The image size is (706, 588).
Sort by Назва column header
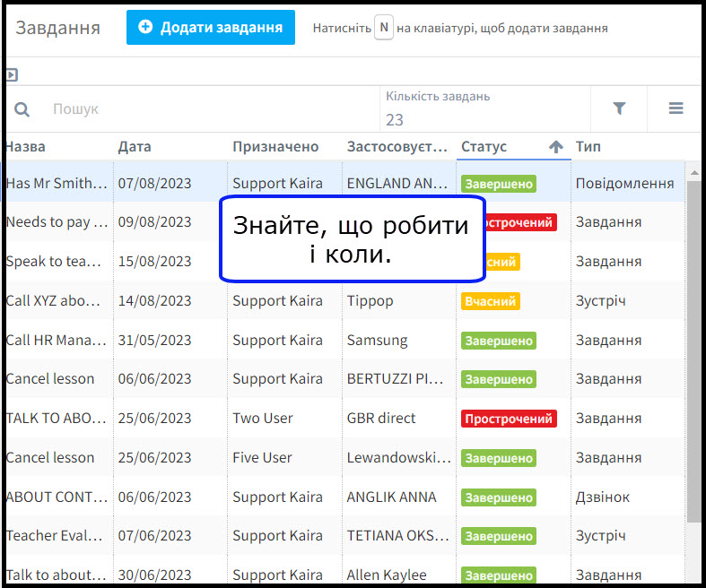pyautogui.click(x=26, y=147)
